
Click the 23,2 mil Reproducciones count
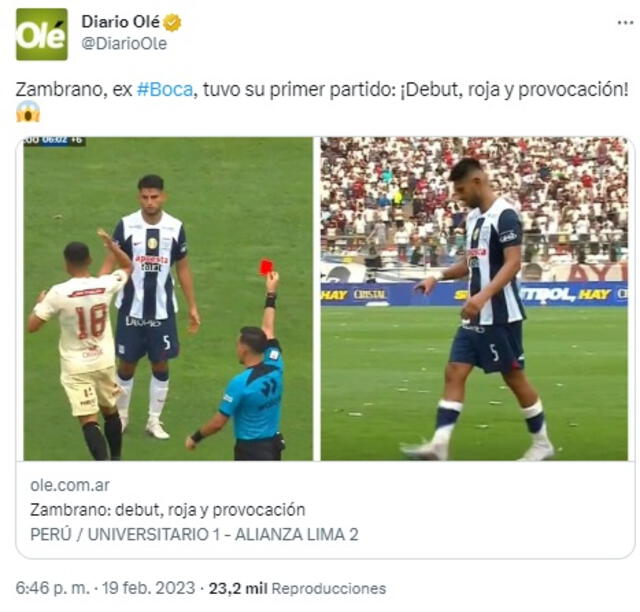tap(297, 588)
